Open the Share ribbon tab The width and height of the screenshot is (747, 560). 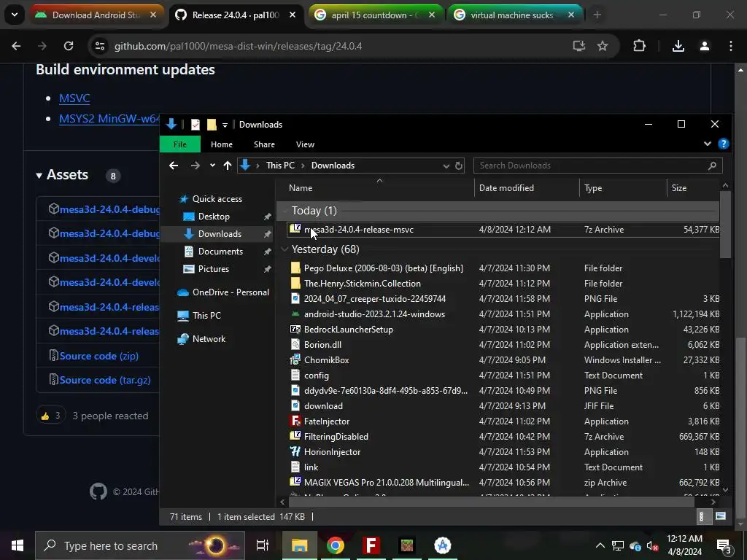coord(264,144)
